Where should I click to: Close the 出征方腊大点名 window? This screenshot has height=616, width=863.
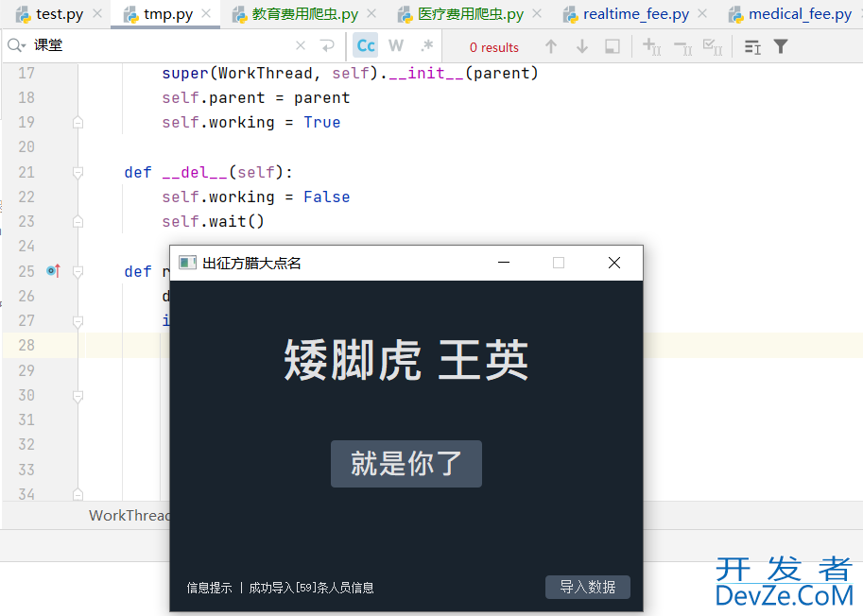tap(614, 263)
